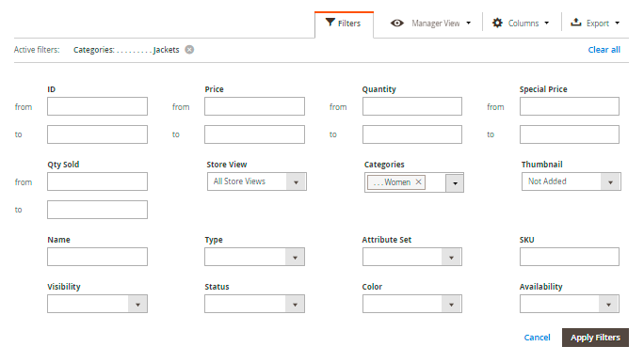The height and width of the screenshot is (362, 644).
Task: Expand the Status dropdown
Action: click(x=254, y=304)
